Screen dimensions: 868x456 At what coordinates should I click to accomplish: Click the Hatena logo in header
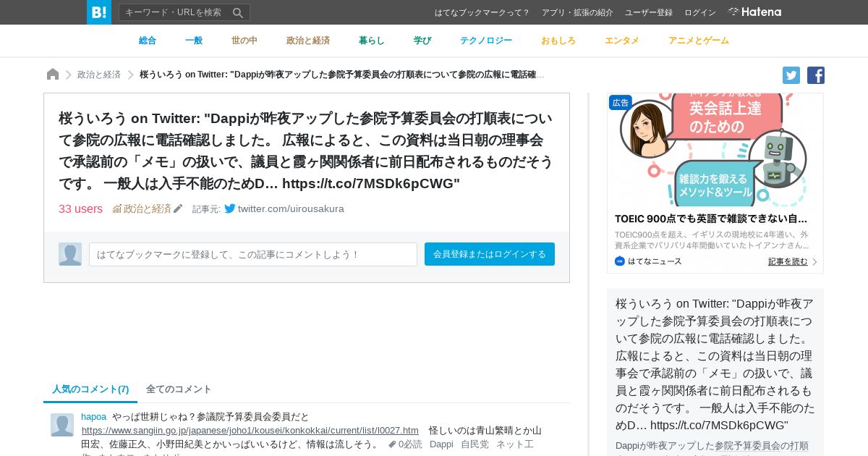754,12
